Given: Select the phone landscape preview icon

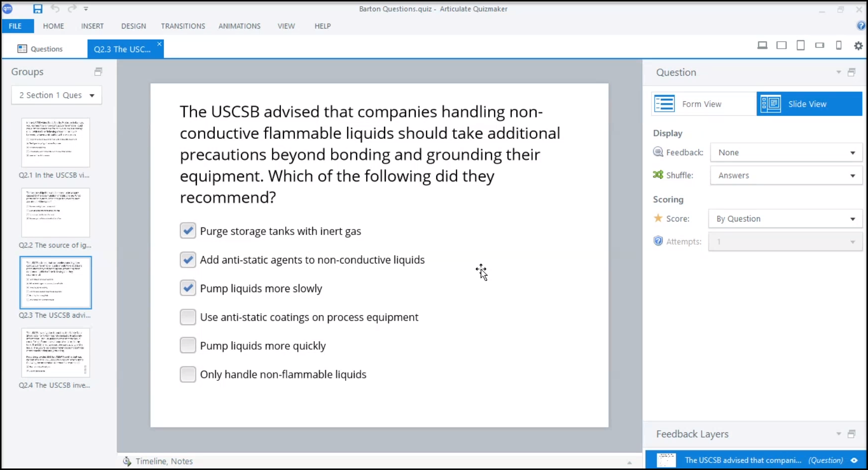Looking at the screenshot, I should 820,46.
